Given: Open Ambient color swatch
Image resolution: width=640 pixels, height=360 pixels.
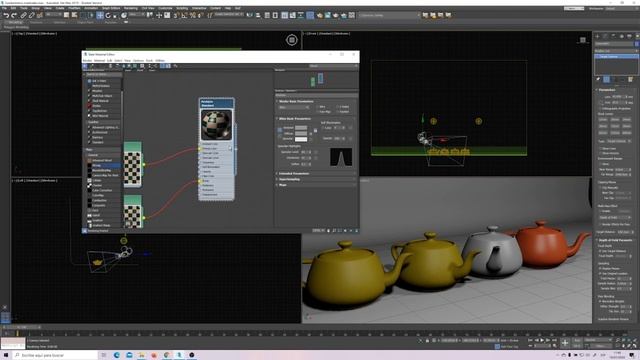Looking at the screenshot, I should (301, 128).
